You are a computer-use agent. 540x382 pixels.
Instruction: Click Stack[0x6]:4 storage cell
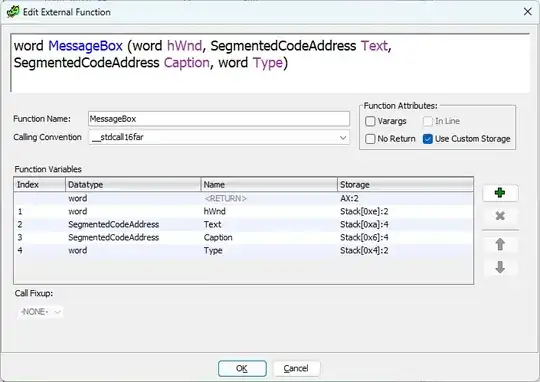(405, 238)
